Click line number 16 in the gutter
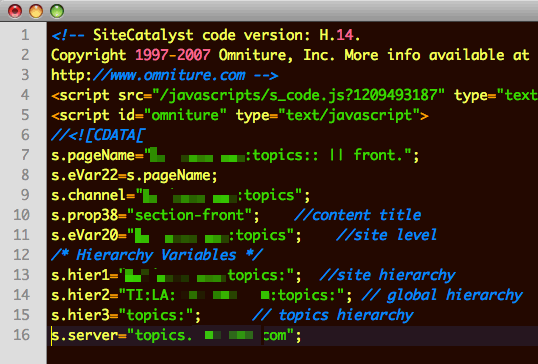 (21, 335)
